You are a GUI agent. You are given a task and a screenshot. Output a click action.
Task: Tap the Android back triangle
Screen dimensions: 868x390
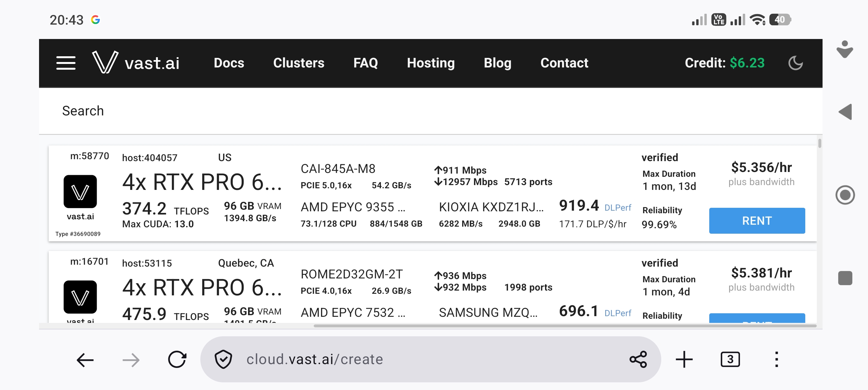tap(845, 112)
